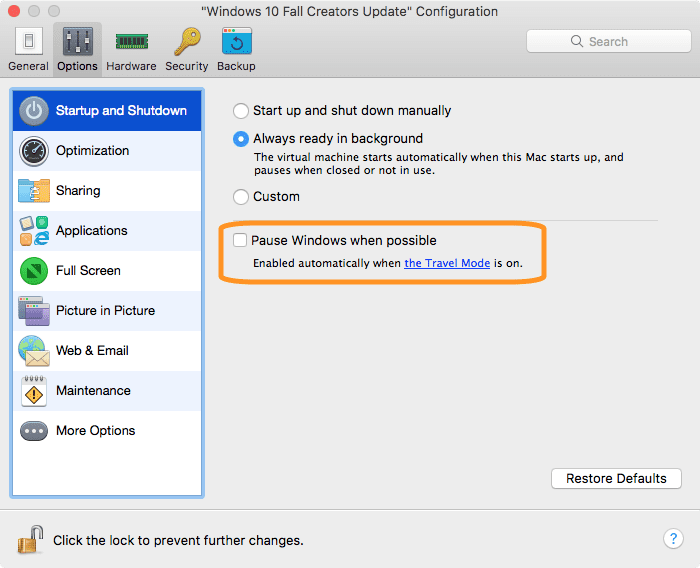Screen dimensions: 700x568
Task: Switch to the Options toolbar tab
Action: pyautogui.click(x=77, y=49)
